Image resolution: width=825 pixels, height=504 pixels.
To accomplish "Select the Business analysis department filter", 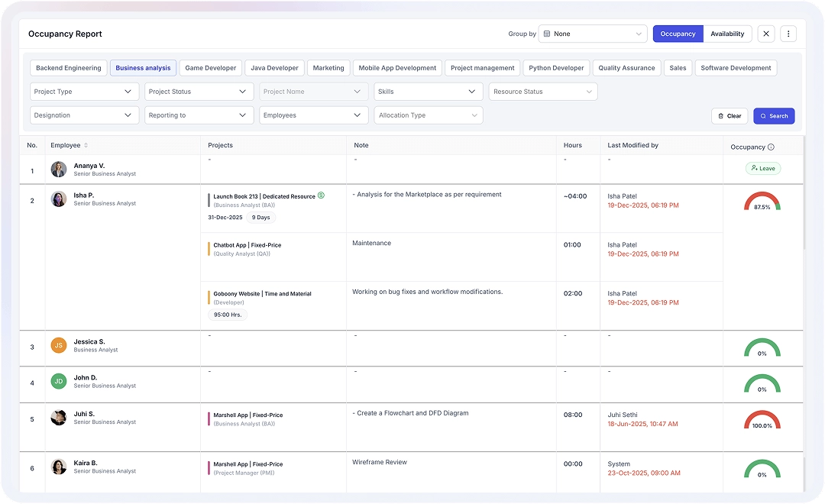I will click(143, 68).
